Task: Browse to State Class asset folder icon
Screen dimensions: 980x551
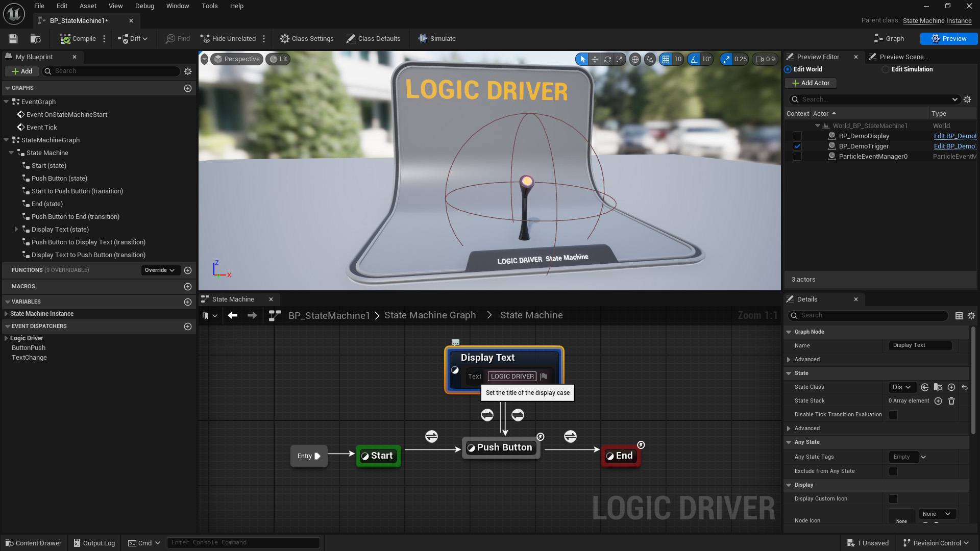Action: point(938,387)
